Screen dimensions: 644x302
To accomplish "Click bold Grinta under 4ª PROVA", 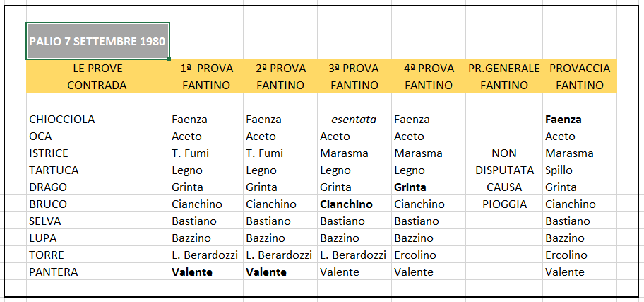I will 410,187.
